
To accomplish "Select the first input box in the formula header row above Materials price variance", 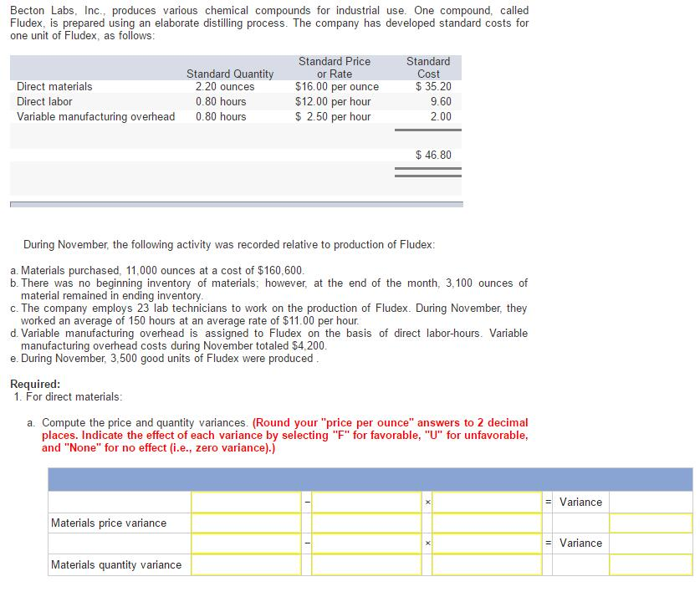I will (x=246, y=502).
